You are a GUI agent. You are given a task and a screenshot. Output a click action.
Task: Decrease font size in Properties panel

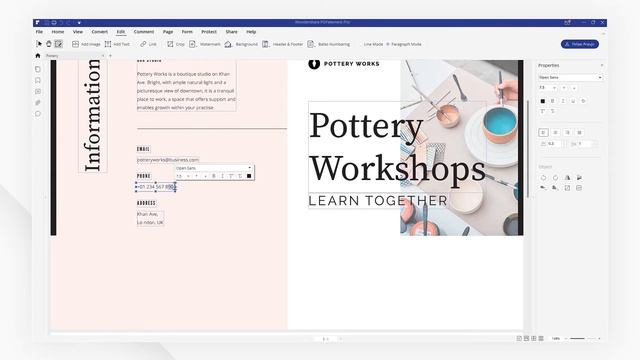(x=574, y=88)
